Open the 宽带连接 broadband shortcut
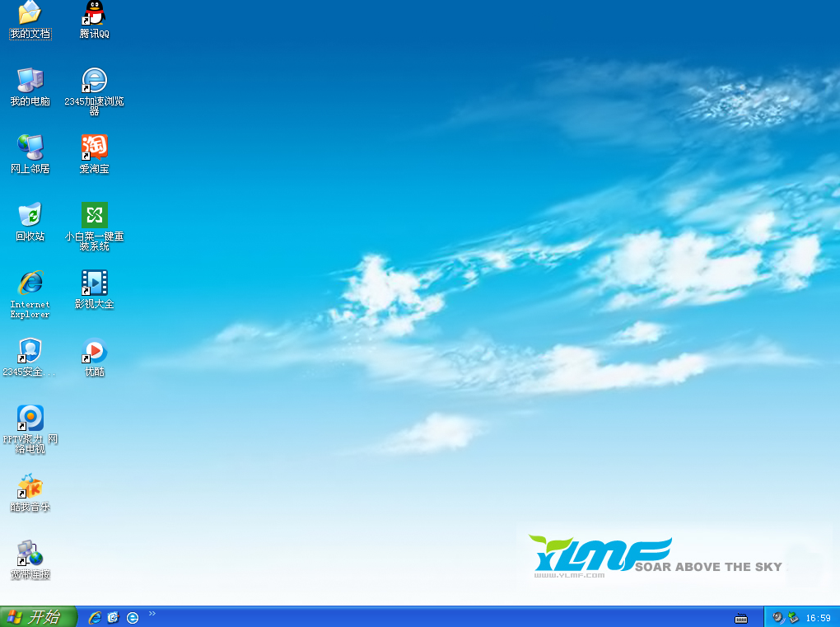840x627 pixels. point(30,553)
